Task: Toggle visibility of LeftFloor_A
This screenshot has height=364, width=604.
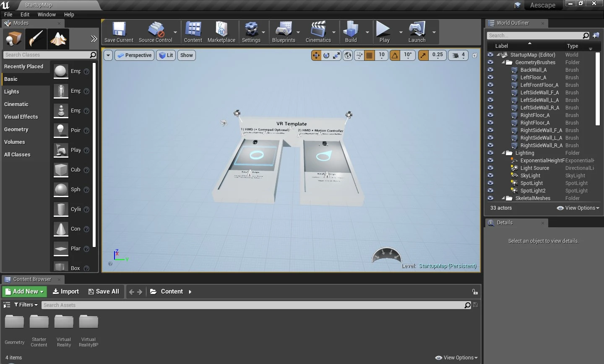Action: coord(490,78)
